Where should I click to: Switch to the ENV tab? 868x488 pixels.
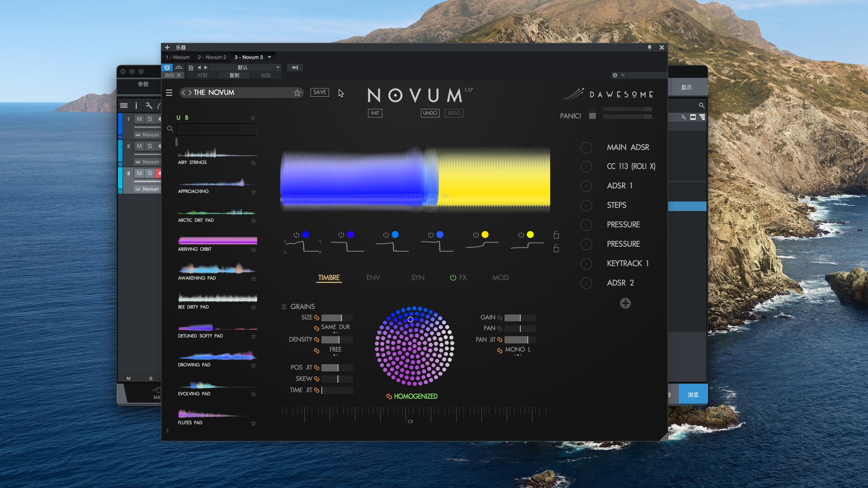(x=373, y=278)
